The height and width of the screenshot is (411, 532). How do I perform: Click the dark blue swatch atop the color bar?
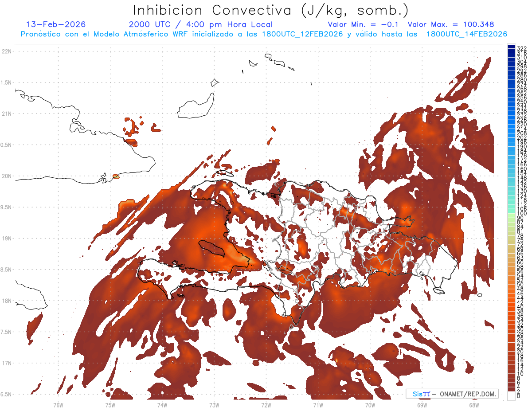coord(511,47)
